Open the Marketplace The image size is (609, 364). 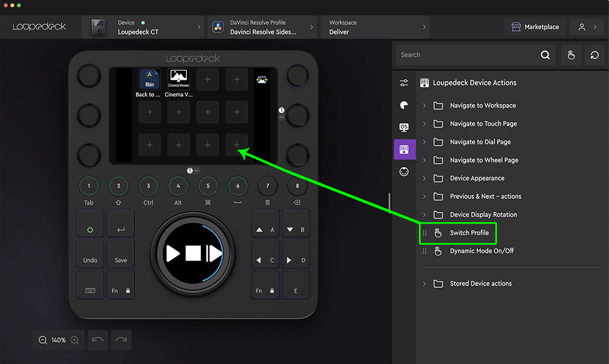(x=535, y=27)
